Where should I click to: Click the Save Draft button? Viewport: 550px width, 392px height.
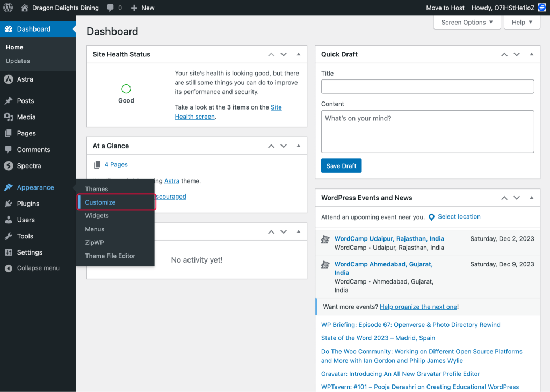coord(341,165)
